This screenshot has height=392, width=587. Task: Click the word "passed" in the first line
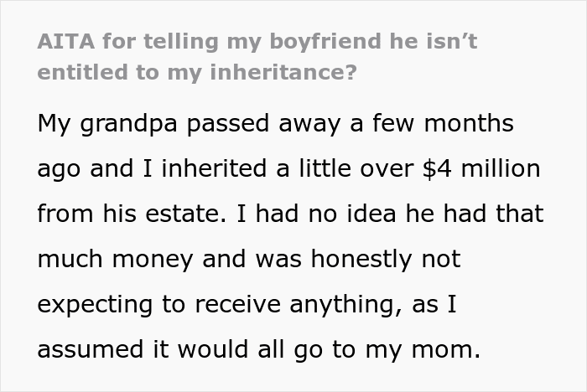click(x=227, y=124)
